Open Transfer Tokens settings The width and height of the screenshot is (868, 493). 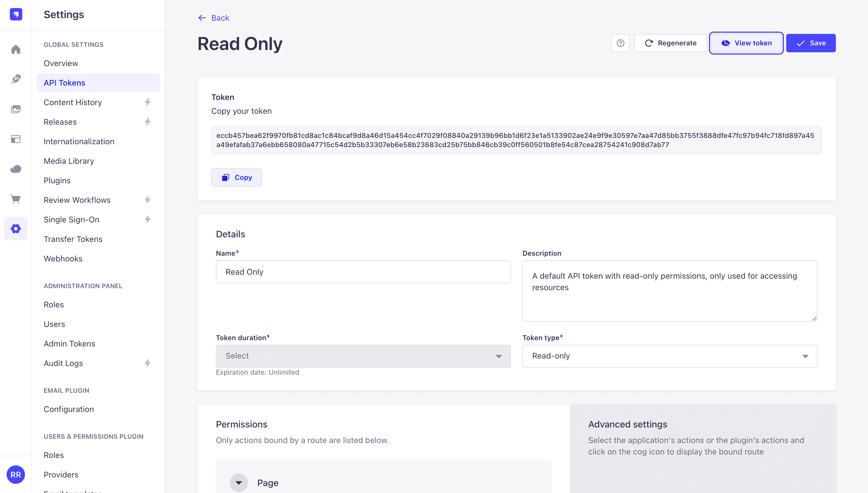[98, 239]
